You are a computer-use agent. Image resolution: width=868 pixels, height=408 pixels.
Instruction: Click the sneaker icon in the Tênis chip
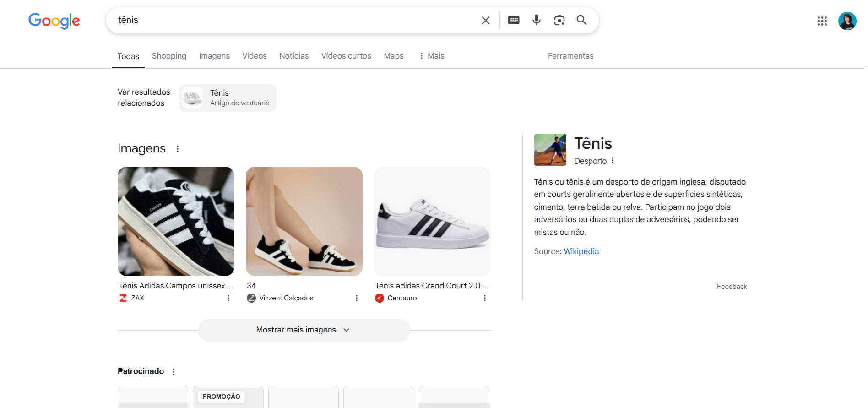point(193,98)
